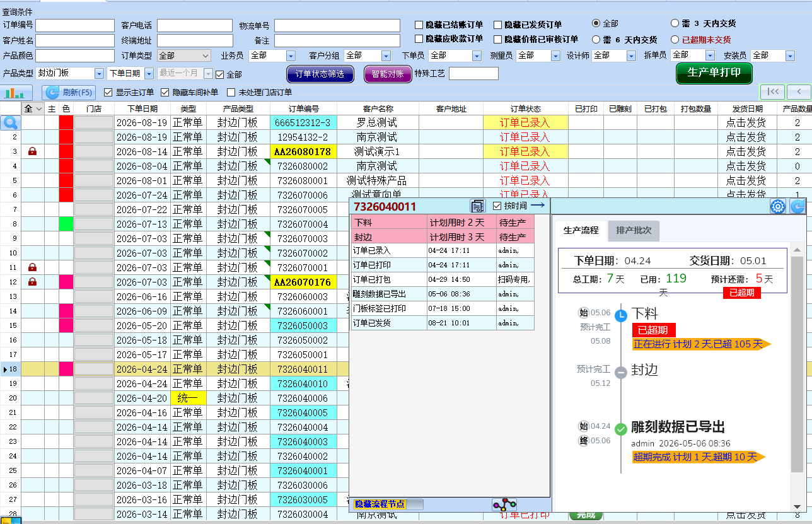The image size is (812, 524).
Task: Click the magnifier search icon in row one
Action: tap(9, 122)
